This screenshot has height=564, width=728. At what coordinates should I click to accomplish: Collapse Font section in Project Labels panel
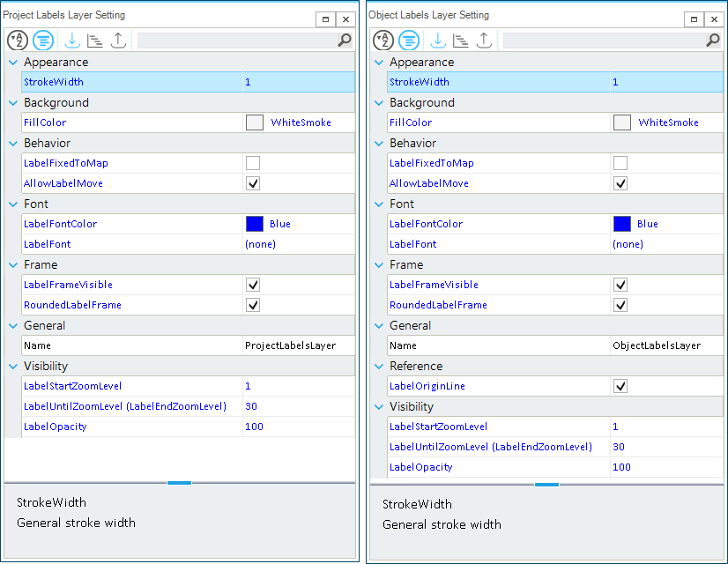click(x=13, y=204)
